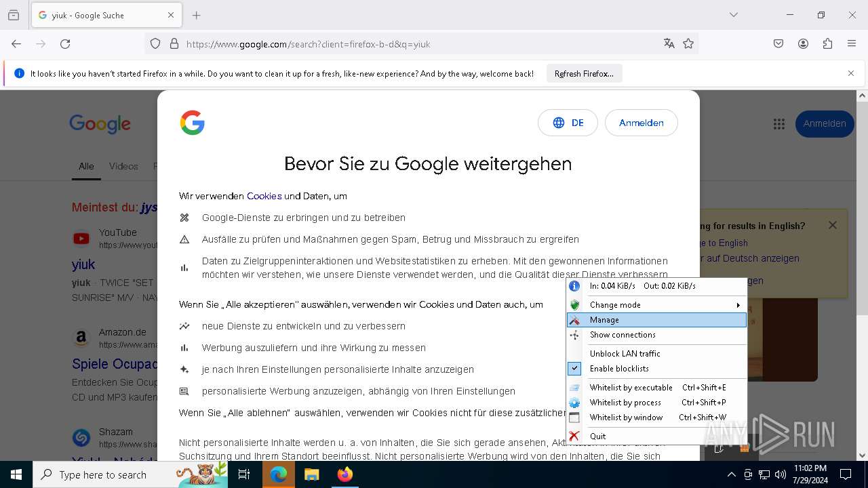The width and height of the screenshot is (868, 488).
Task: Open Manage in the tray context menu
Action: pos(656,320)
